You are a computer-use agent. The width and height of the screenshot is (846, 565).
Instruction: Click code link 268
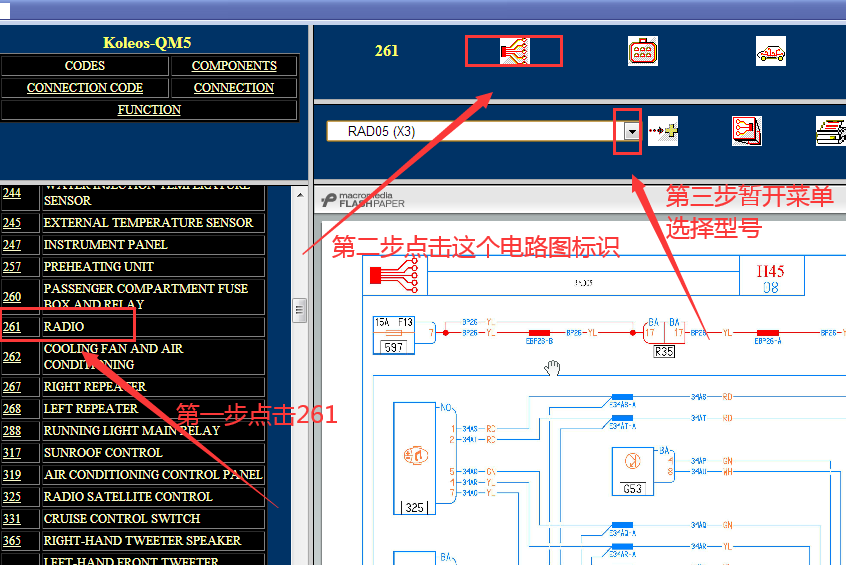click(12, 409)
